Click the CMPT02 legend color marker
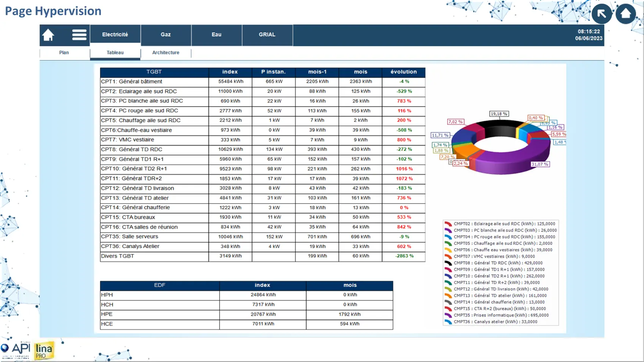This screenshot has height=362, width=644. point(448,224)
